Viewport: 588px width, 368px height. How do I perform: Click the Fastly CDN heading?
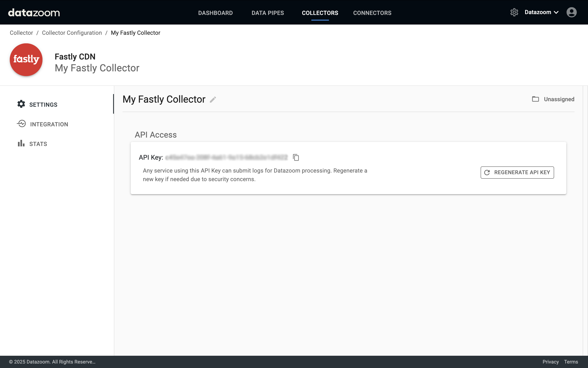point(75,57)
